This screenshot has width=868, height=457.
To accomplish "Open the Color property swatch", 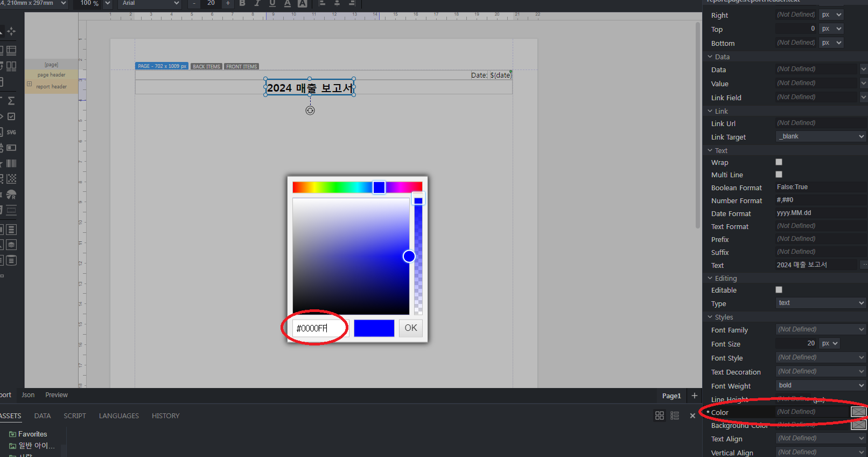I will [x=858, y=412].
